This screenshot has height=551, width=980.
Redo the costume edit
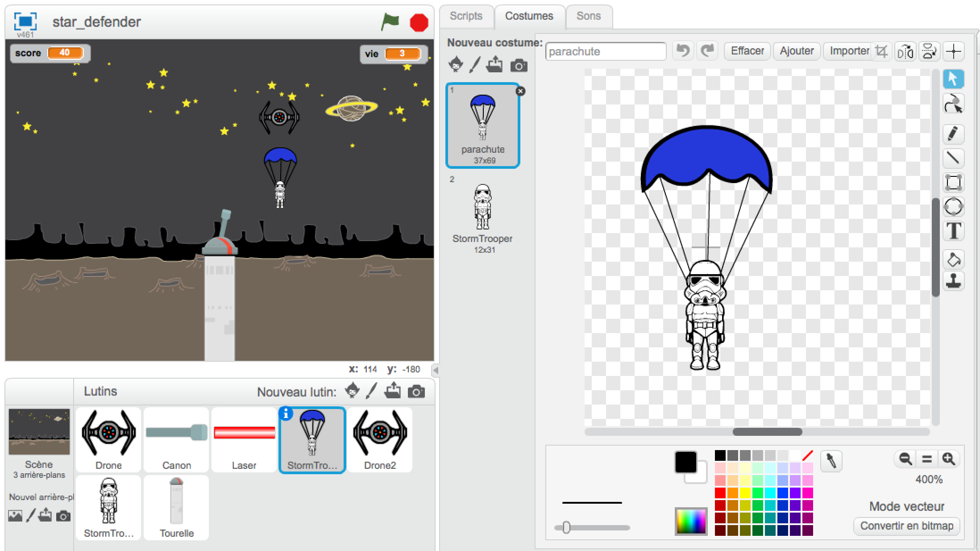(707, 51)
